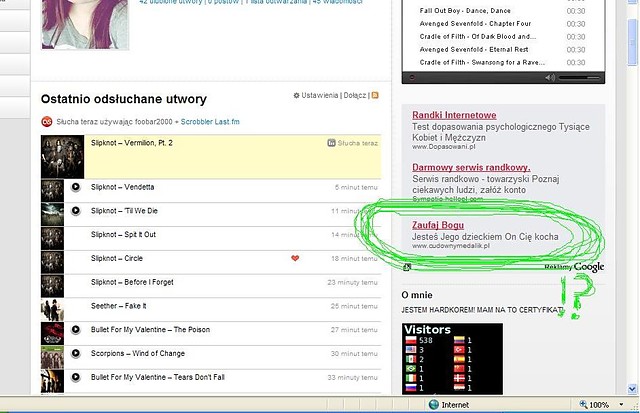Open the Ustawienia settings link

point(320,95)
